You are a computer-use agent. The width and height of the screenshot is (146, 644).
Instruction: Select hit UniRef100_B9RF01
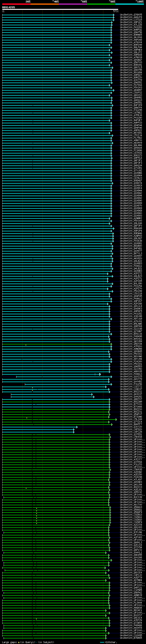[x=131, y=30]
